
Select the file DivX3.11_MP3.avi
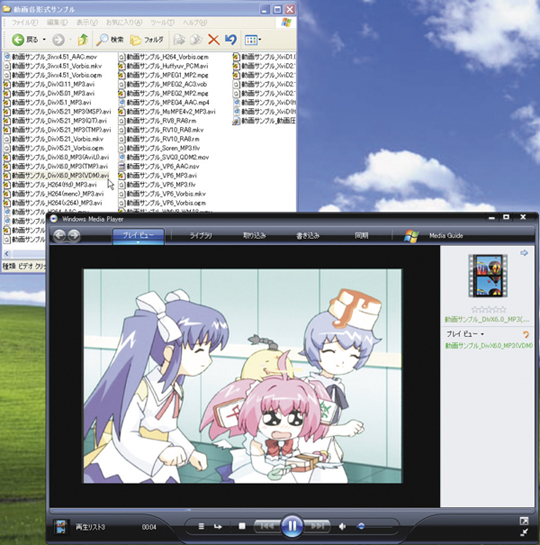click(x=49, y=84)
